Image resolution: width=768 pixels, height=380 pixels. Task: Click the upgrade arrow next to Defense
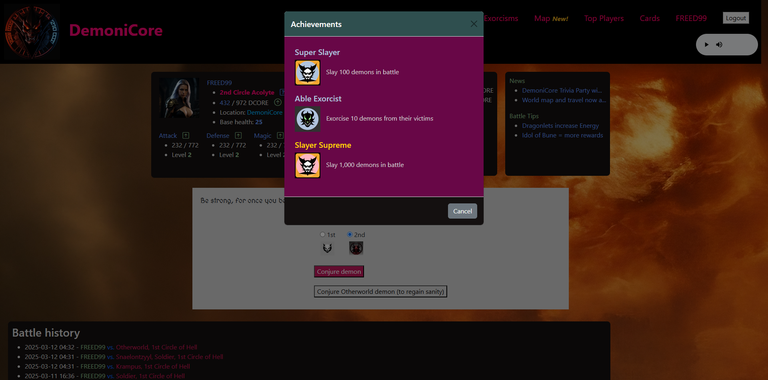(238, 136)
